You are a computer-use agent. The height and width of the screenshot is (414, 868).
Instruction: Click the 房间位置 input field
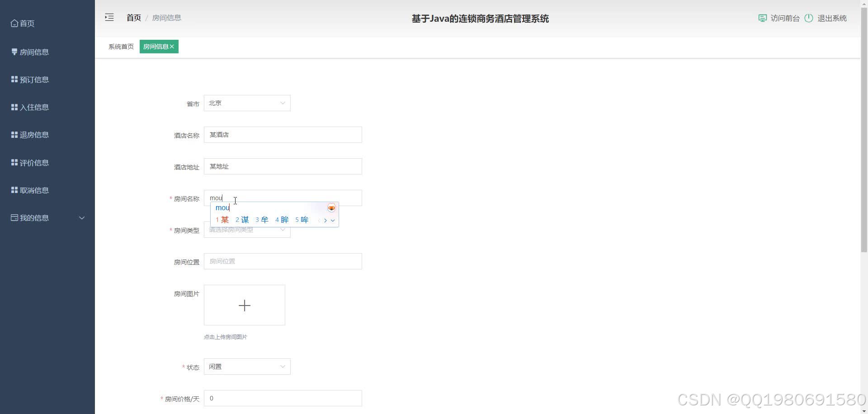coord(283,261)
